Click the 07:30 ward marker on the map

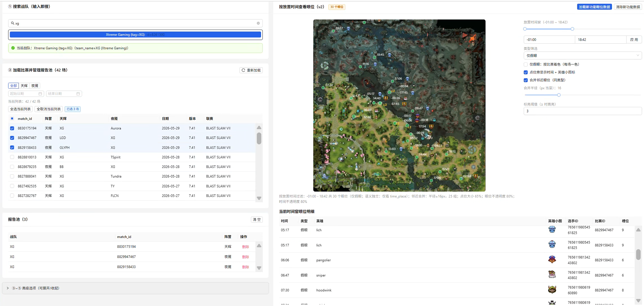(x=323, y=88)
